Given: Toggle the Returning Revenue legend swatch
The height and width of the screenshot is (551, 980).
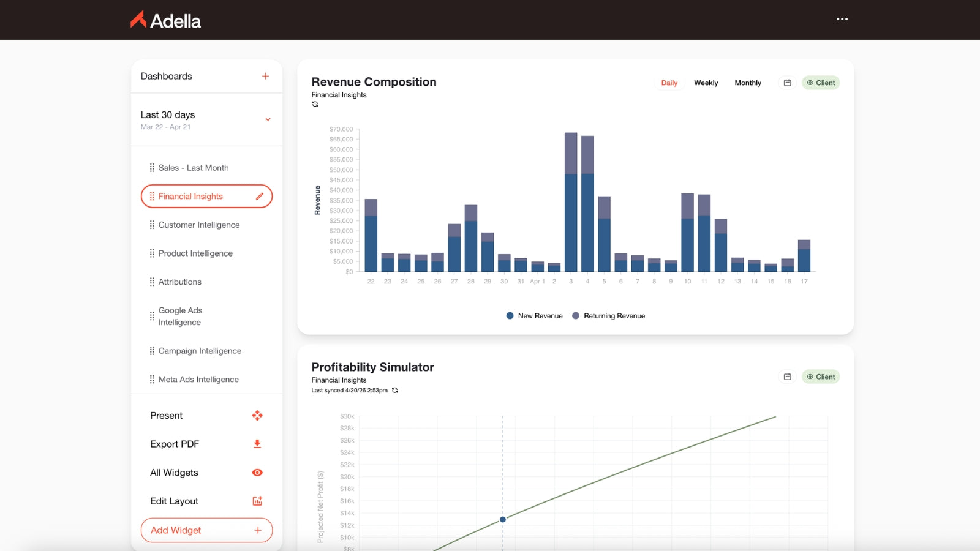Looking at the screenshot, I should tap(576, 316).
